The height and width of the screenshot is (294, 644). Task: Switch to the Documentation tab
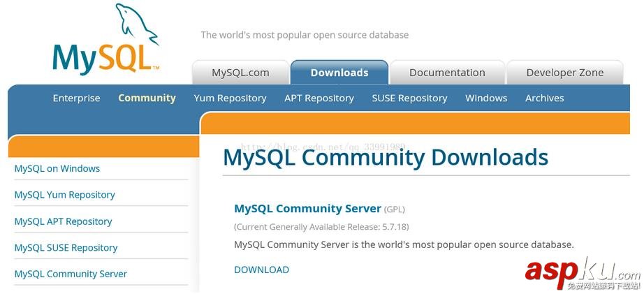click(447, 73)
